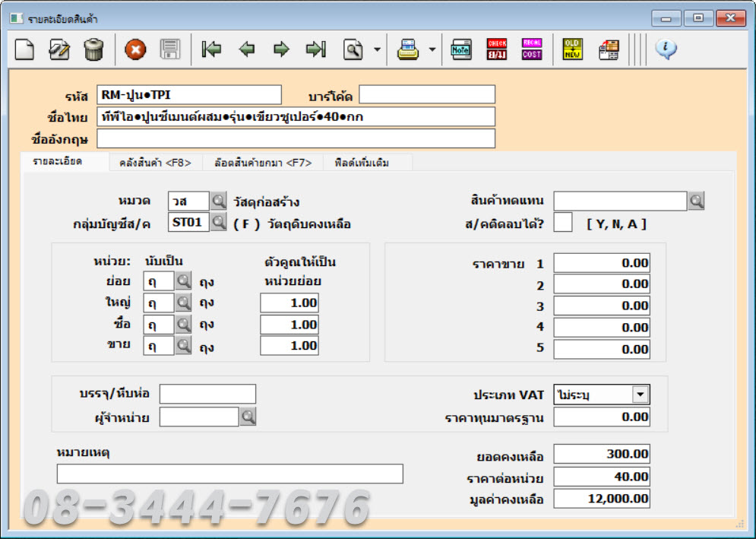Go to next record arrow
756x539 pixels.
tap(281, 49)
